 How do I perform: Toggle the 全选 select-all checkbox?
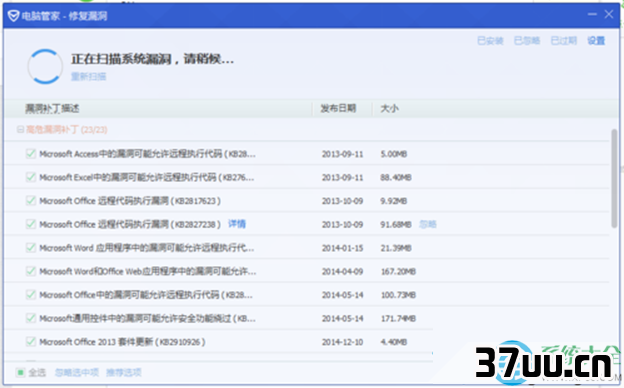point(20,372)
